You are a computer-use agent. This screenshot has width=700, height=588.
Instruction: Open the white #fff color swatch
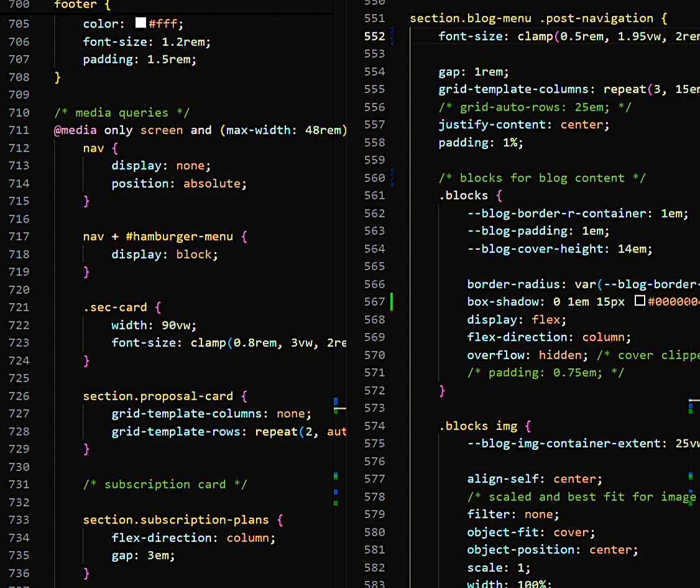pos(140,23)
